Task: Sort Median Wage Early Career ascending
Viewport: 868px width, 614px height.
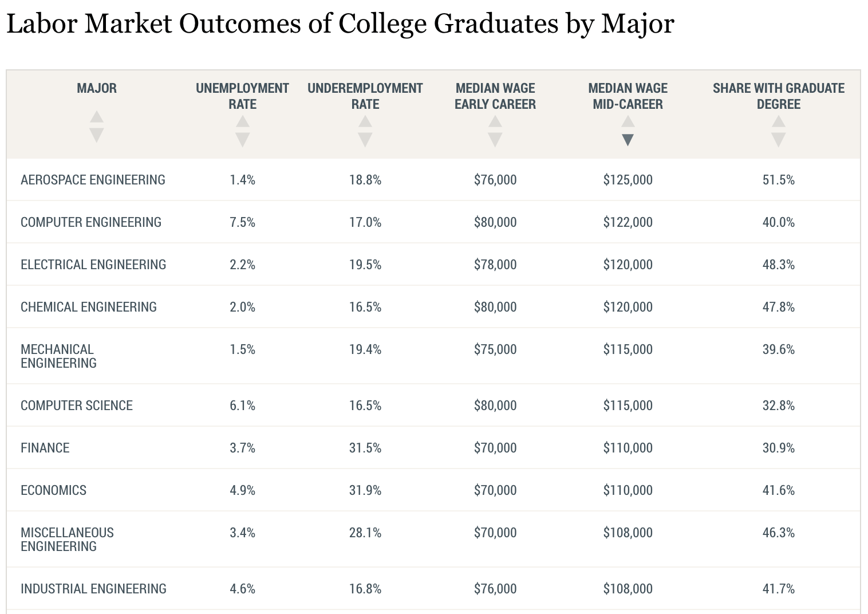Action: pos(495,121)
